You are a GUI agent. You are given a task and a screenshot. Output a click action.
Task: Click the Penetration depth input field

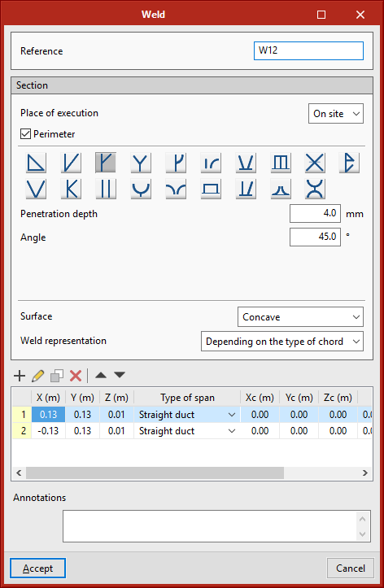(x=315, y=214)
